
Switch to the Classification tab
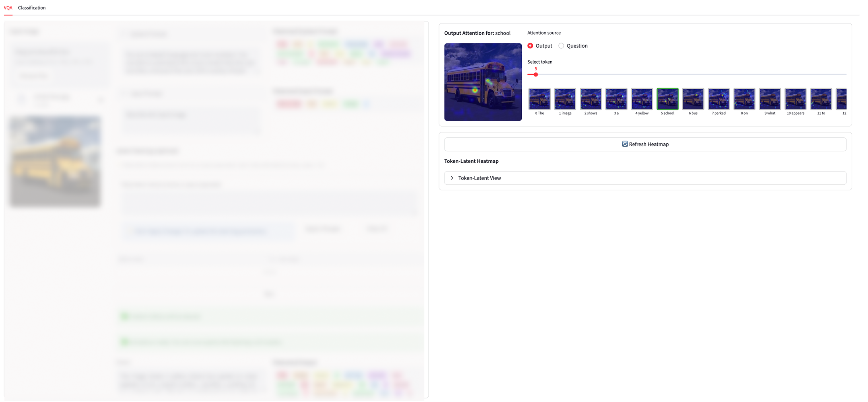32,8
